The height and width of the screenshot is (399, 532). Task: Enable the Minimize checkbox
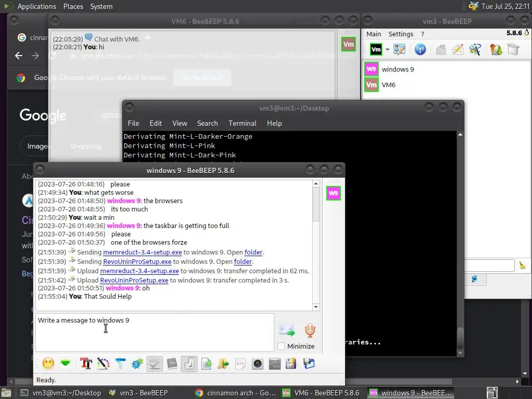pyautogui.click(x=281, y=346)
